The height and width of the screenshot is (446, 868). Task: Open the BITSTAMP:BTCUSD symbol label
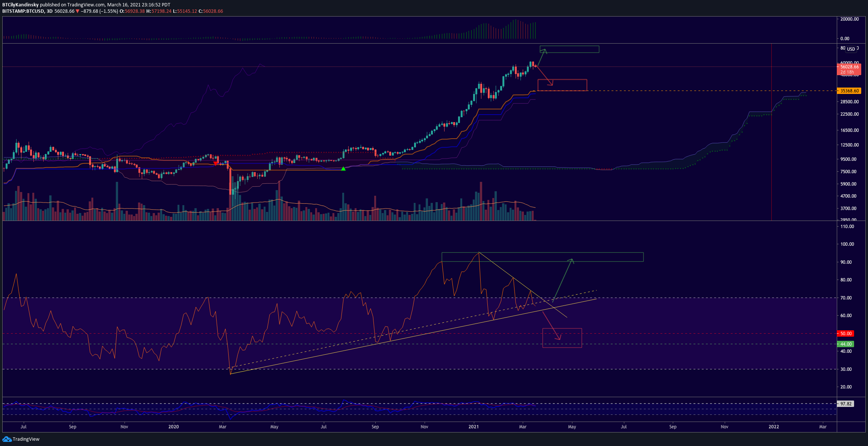[x=23, y=11]
